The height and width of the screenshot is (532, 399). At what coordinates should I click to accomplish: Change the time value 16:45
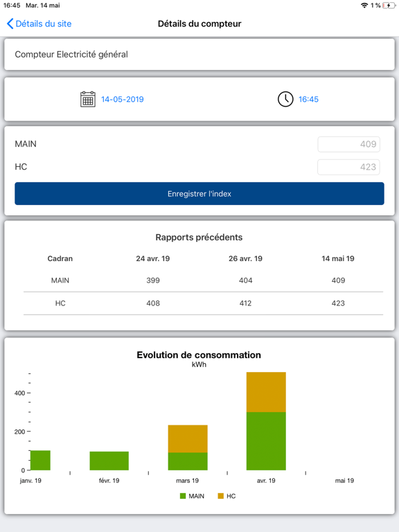(308, 100)
